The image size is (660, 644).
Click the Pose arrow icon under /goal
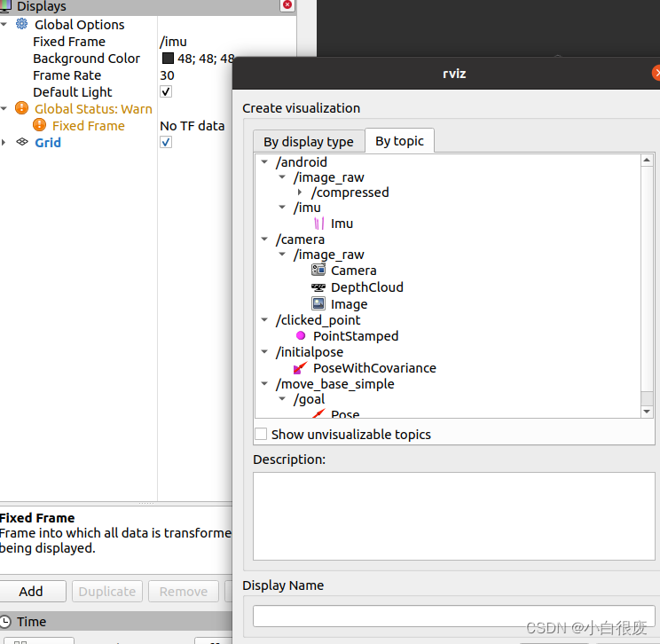318,413
